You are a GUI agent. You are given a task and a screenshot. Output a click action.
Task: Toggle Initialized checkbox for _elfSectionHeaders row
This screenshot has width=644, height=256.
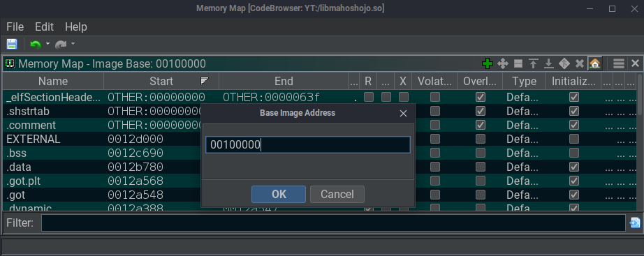tap(574, 97)
